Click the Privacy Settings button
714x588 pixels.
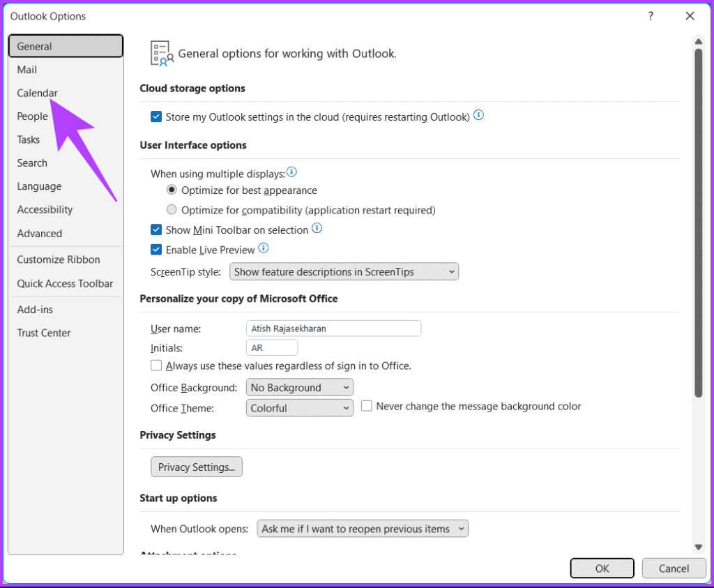click(196, 467)
